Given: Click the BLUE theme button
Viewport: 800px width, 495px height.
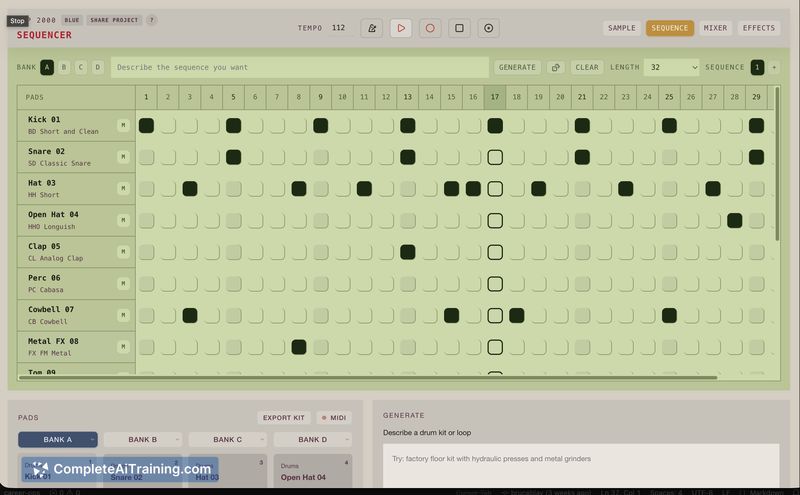Looking at the screenshot, I should click(72, 20).
